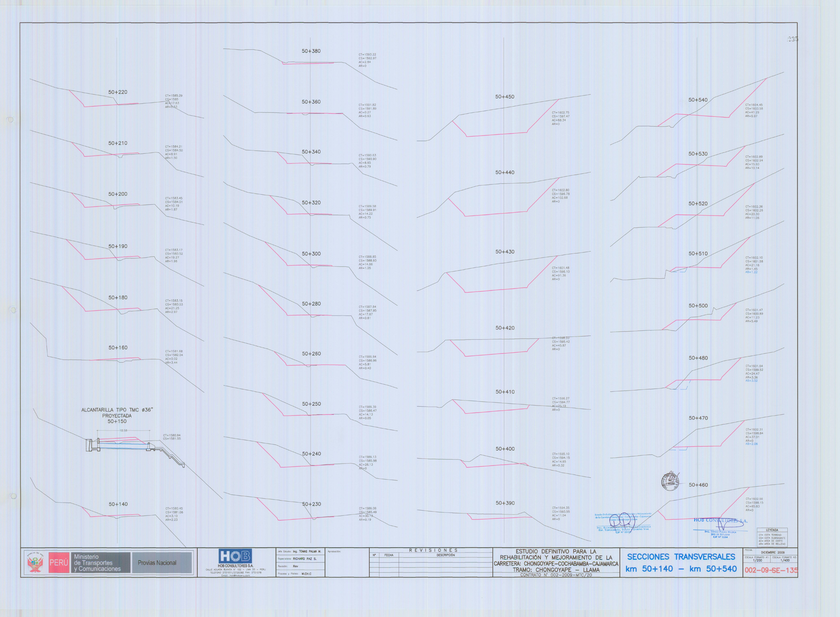The image size is (840, 617).
Task: Click section label '50+450'
Action: point(505,96)
